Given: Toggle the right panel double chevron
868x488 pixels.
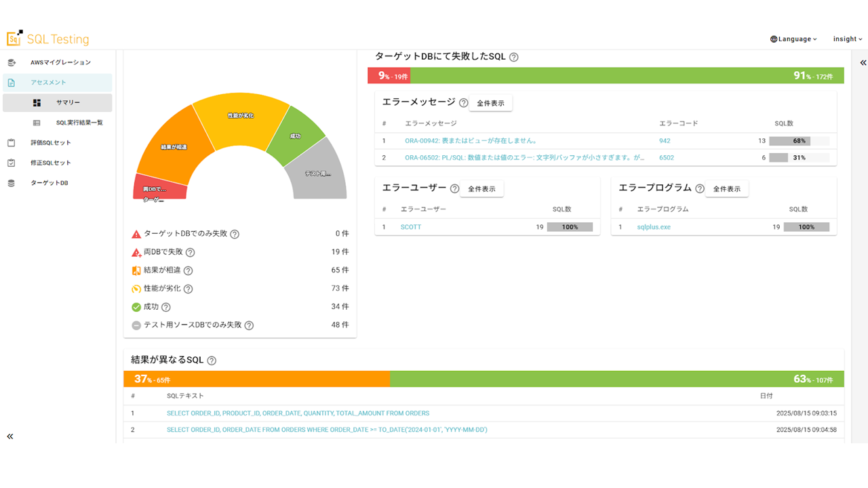Looking at the screenshot, I should point(863,62).
